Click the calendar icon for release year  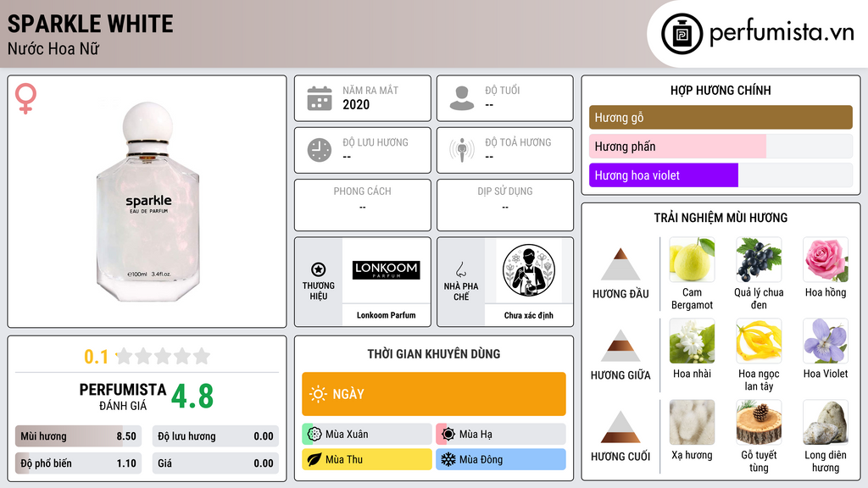click(x=320, y=98)
